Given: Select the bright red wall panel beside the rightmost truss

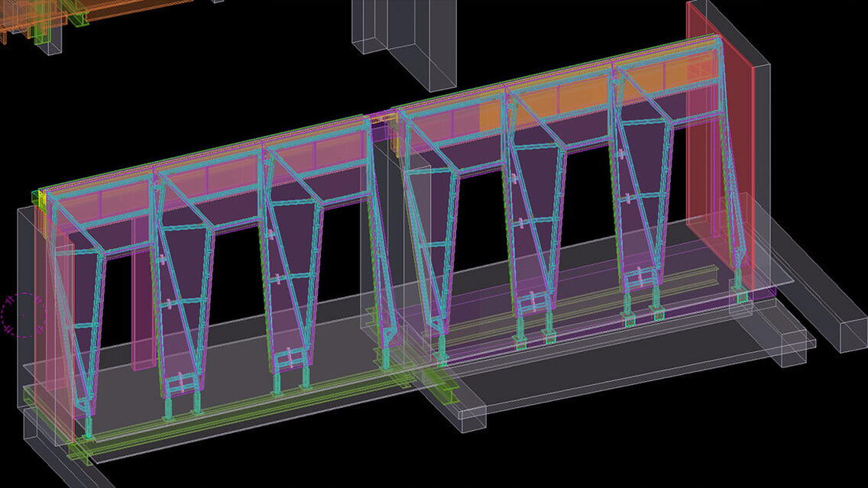Looking at the screenshot, I should point(721,147).
